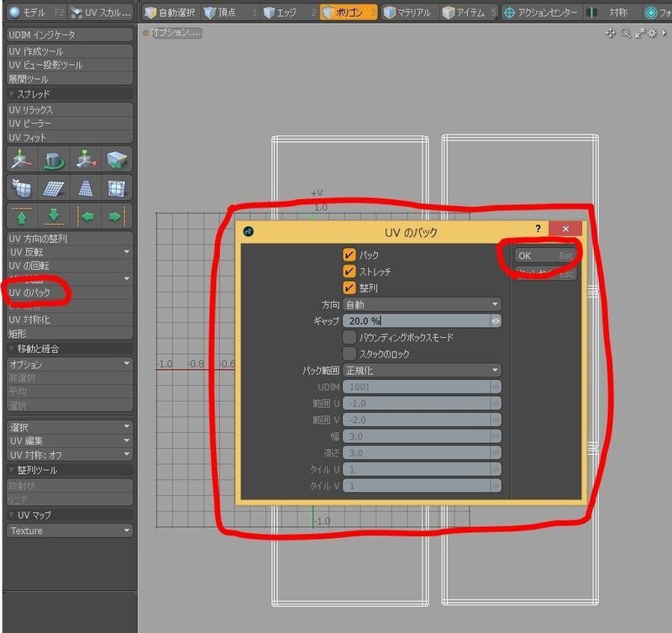This screenshot has width=672, height=633.
Task: Click the UV フィット button
Action: pyautogui.click(x=70, y=137)
